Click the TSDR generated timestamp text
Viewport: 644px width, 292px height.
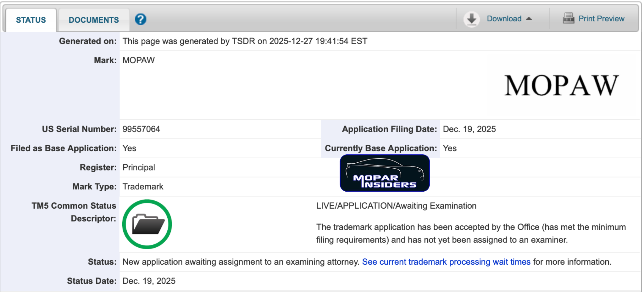click(245, 41)
